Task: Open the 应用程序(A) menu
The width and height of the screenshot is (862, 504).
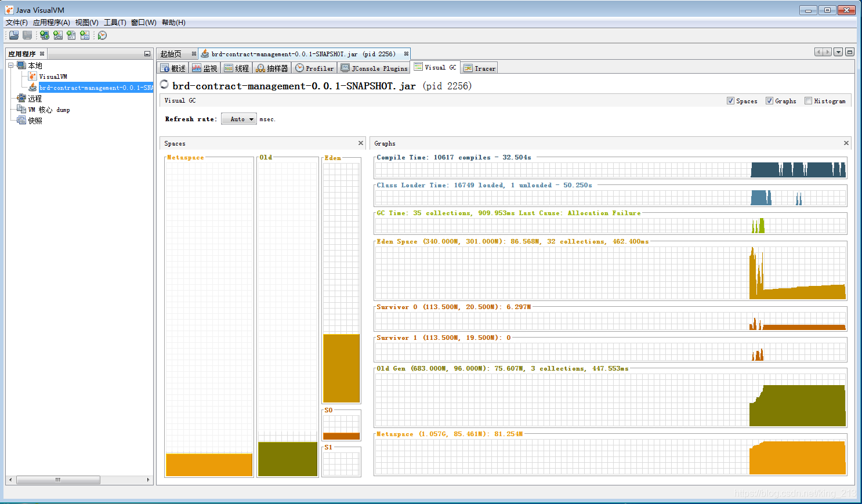Action: pos(51,23)
